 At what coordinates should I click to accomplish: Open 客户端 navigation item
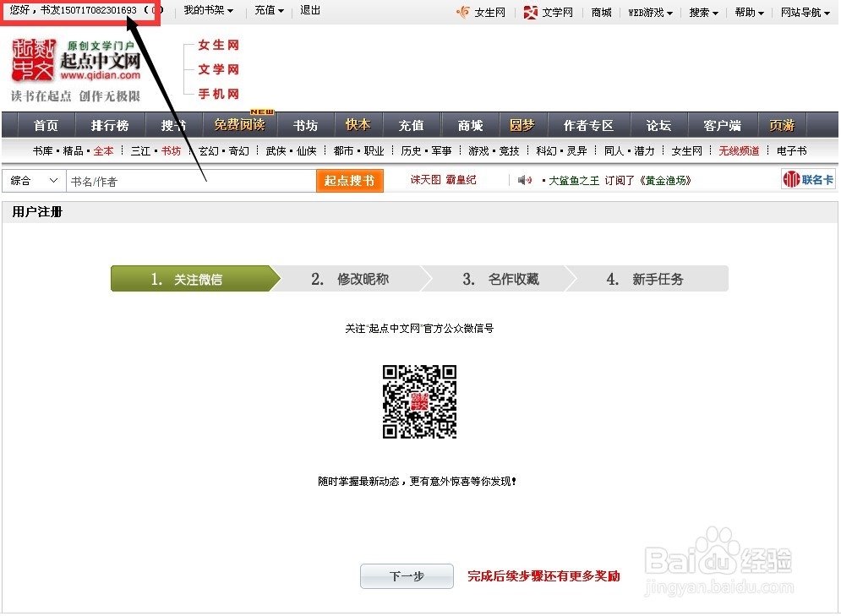(722, 125)
